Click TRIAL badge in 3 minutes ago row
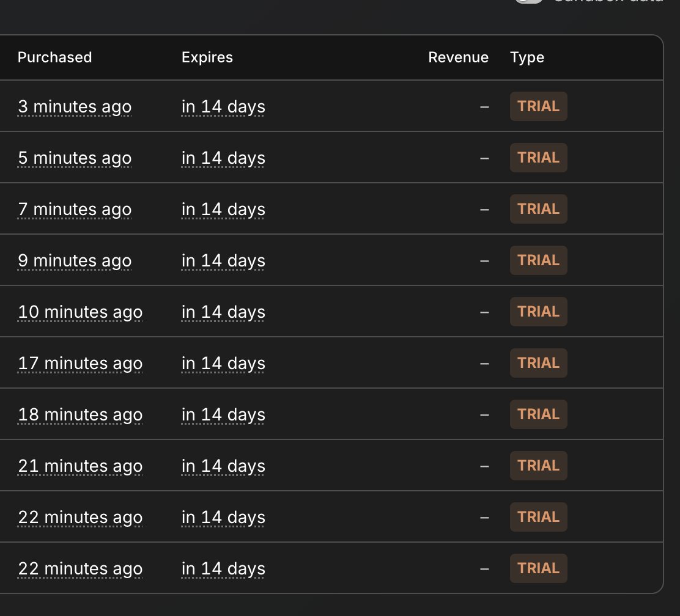 [x=538, y=106]
